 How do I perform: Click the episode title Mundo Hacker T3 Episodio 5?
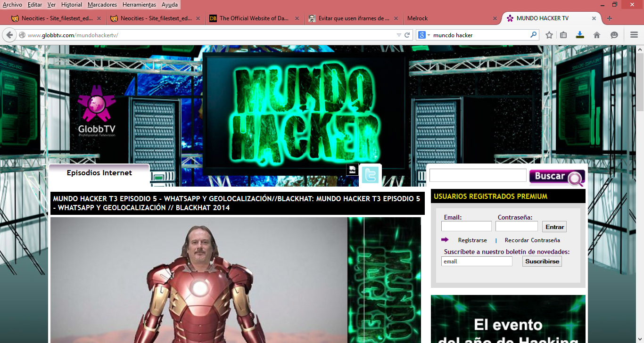(x=237, y=203)
